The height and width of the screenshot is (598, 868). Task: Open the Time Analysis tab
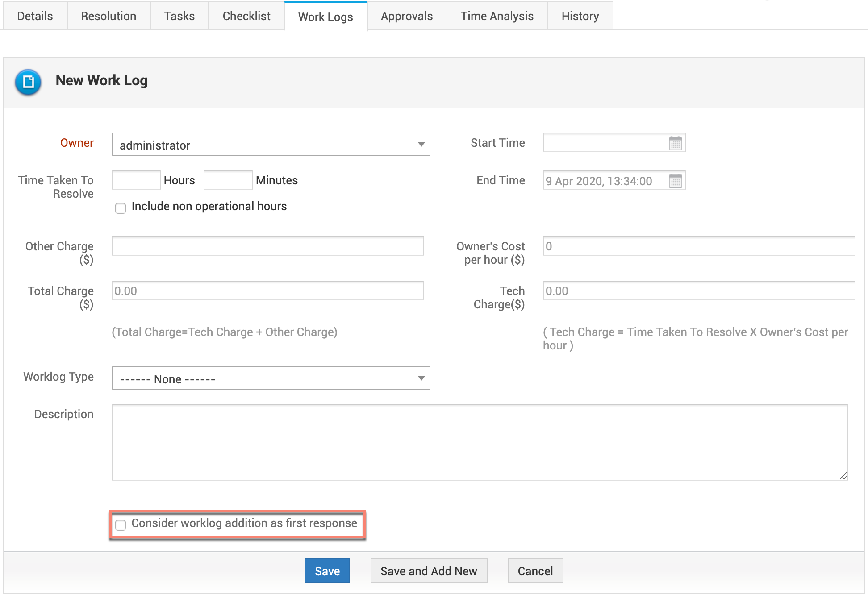497,16
